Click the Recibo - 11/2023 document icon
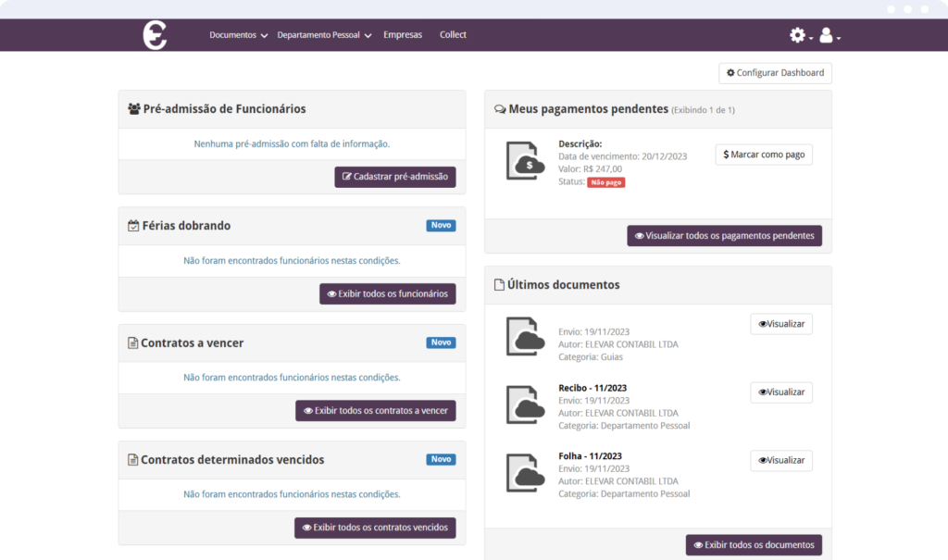This screenshot has width=948, height=560. (x=525, y=404)
